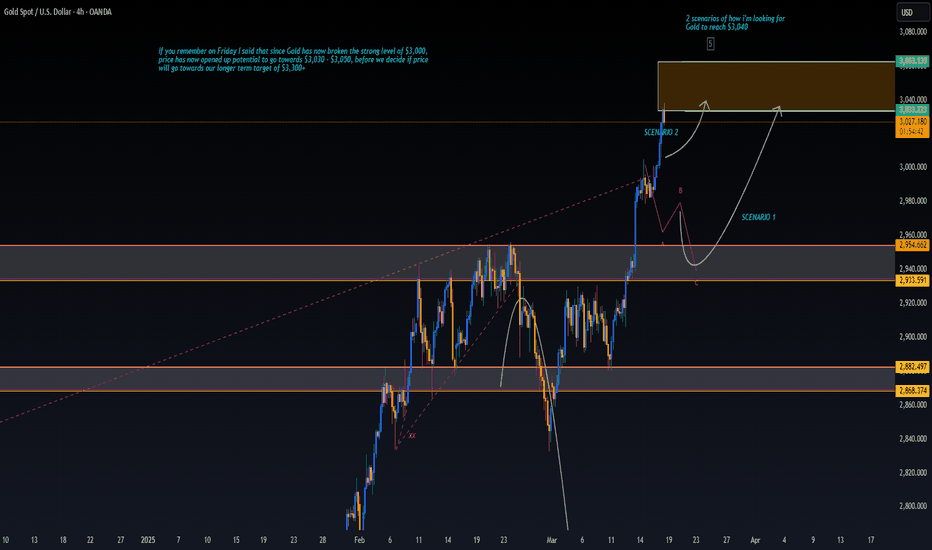
Task: Click the 2,954.662 level price label
Action: (912, 245)
